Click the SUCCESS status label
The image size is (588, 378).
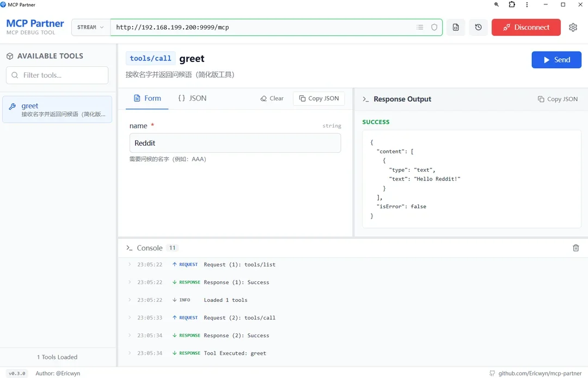[376, 122]
